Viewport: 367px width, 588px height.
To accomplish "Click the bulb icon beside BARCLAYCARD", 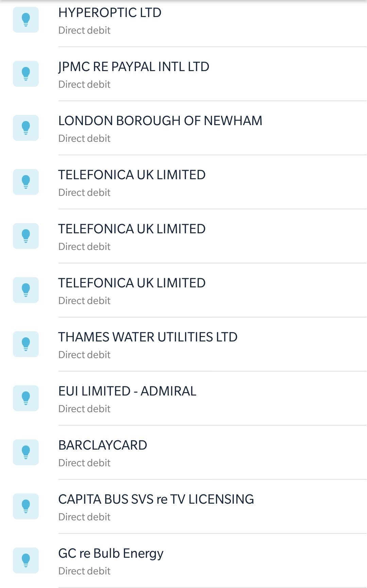I will pyautogui.click(x=26, y=452).
